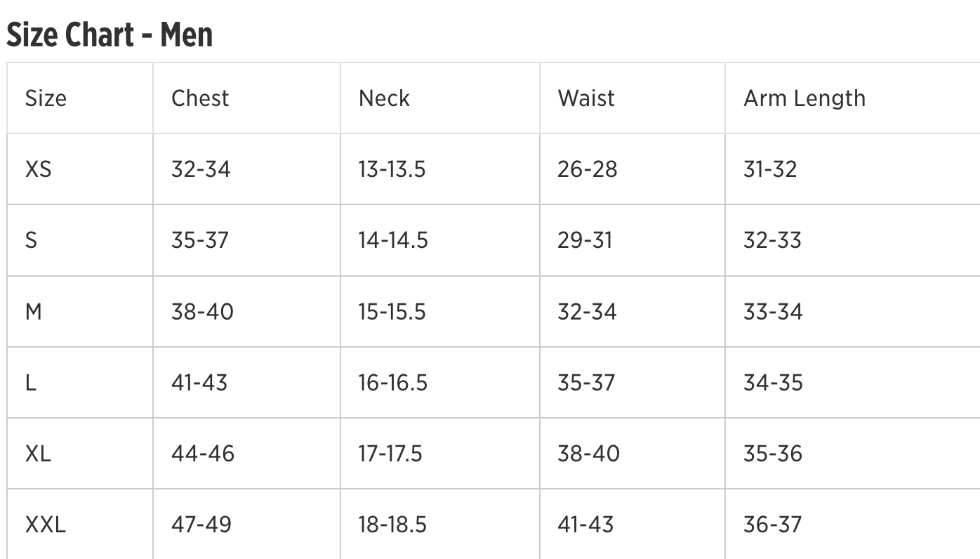Click neck measurement 13-13.5
Viewport: 980px width, 559px height.
392,169
